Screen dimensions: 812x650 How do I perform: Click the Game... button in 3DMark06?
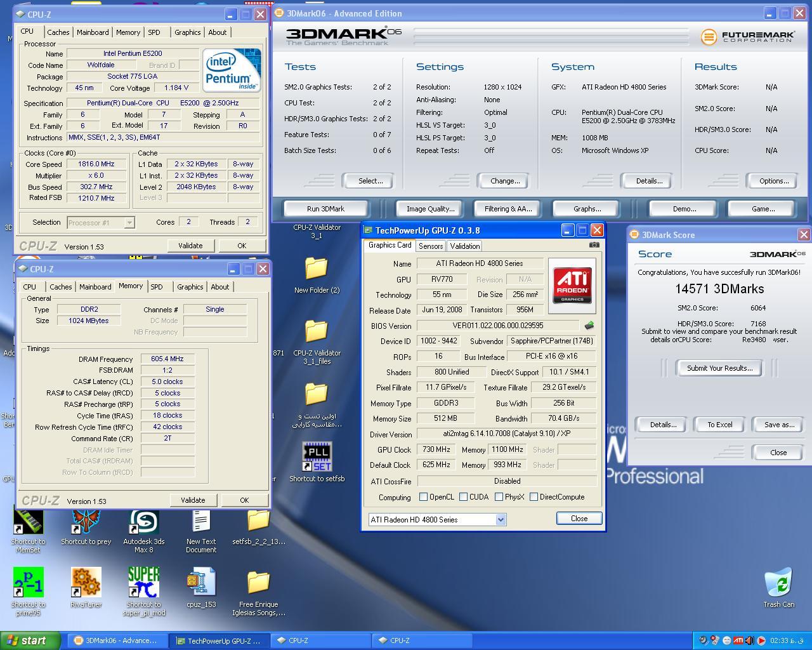763,209
